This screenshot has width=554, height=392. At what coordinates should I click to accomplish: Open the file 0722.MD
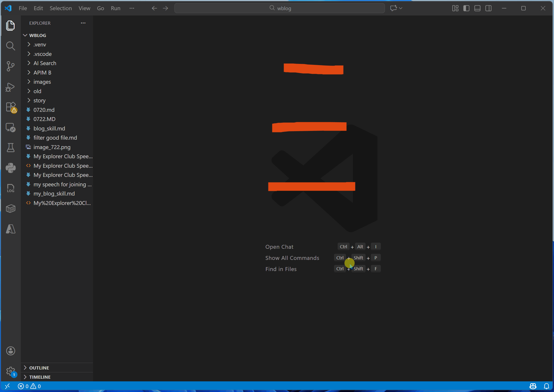point(57,119)
